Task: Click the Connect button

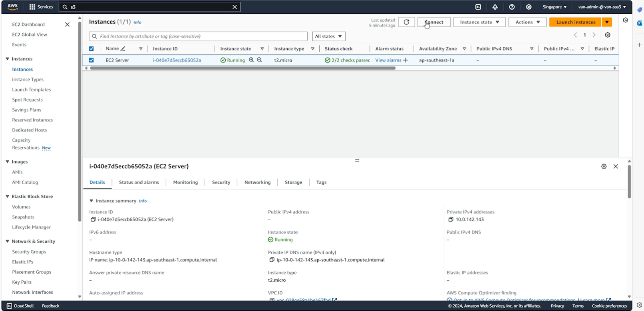Action: [x=434, y=22]
